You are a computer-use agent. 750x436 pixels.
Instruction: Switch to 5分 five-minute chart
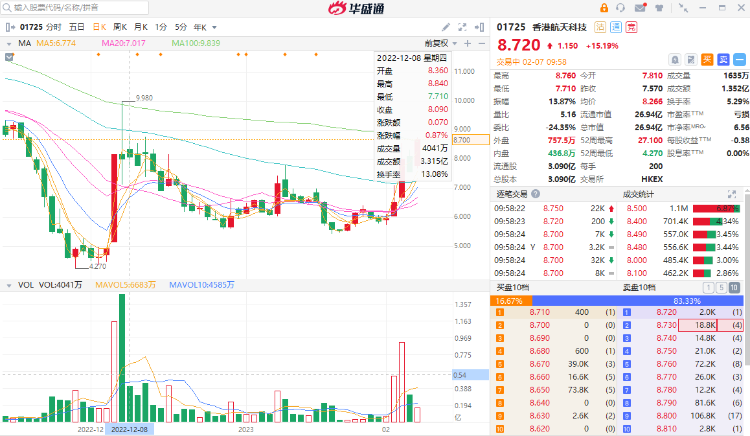coord(180,27)
